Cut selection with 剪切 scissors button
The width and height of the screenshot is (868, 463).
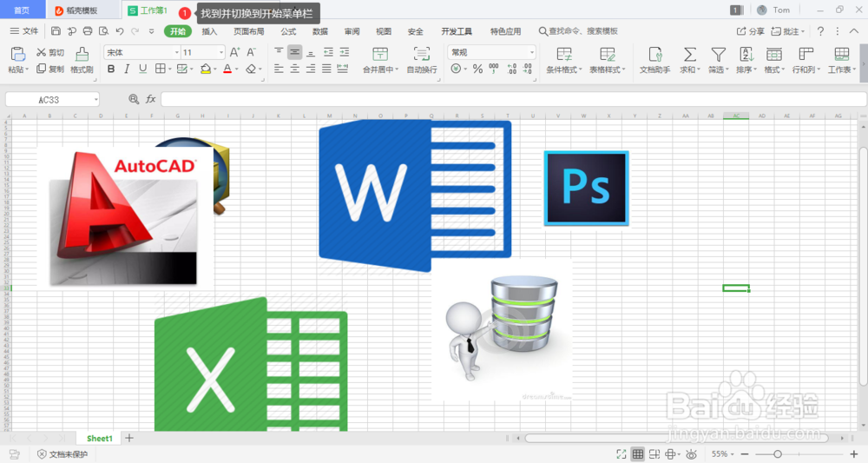pos(49,53)
